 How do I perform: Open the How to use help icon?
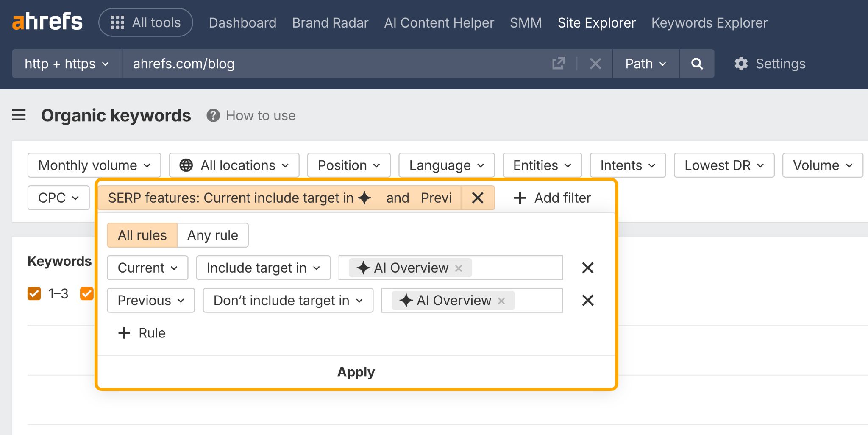pyautogui.click(x=213, y=115)
